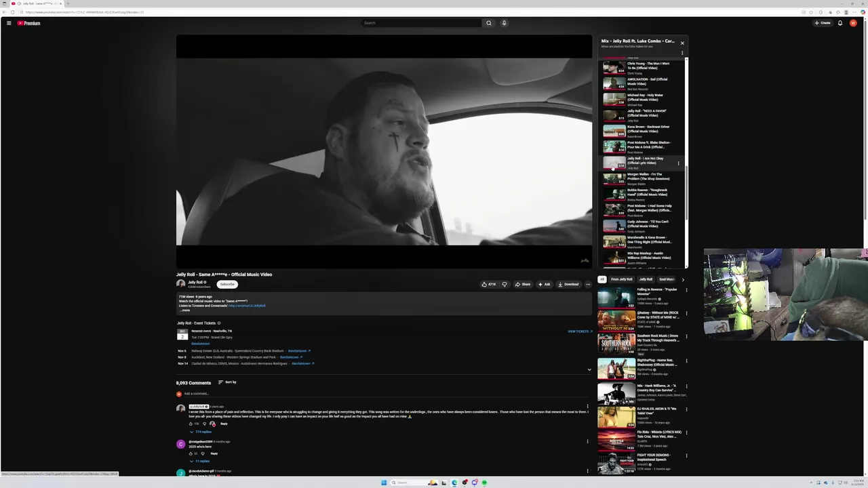The height and width of the screenshot is (488, 868).
Task: Open the Ask AI button
Action: point(545,284)
